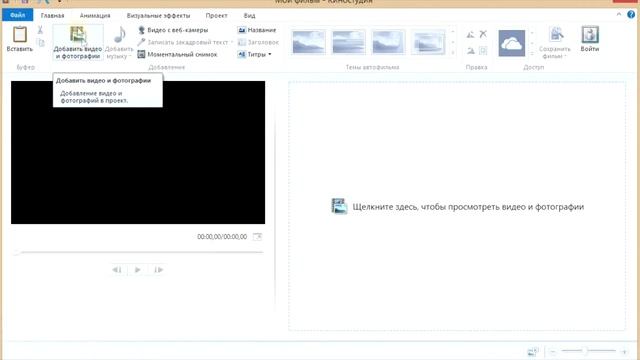
Task: Click the thumbnail size icon in status bar
Action: point(533,351)
